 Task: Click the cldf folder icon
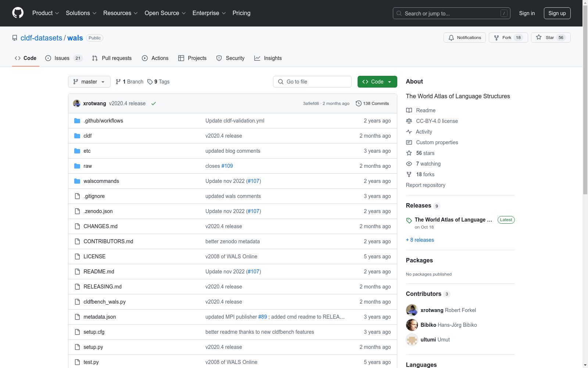pyautogui.click(x=77, y=136)
